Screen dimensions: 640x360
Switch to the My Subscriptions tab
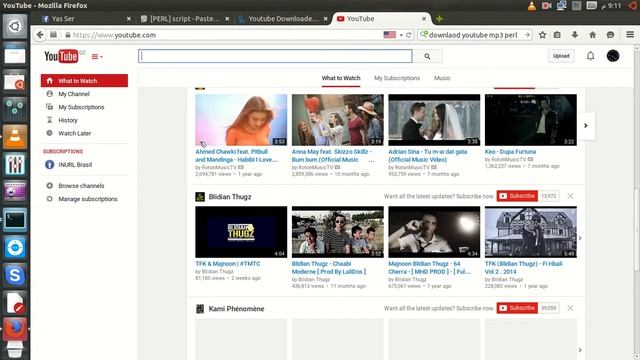(397, 78)
